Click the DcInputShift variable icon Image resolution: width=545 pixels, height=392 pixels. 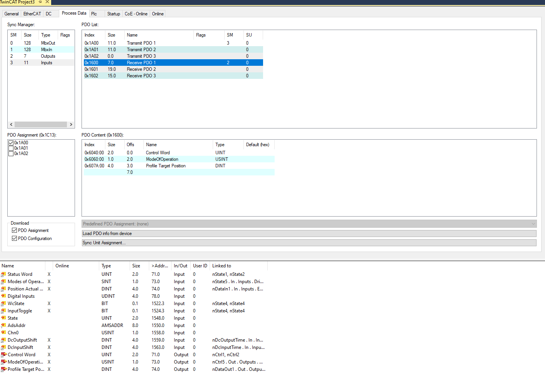[x=3, y=347]
